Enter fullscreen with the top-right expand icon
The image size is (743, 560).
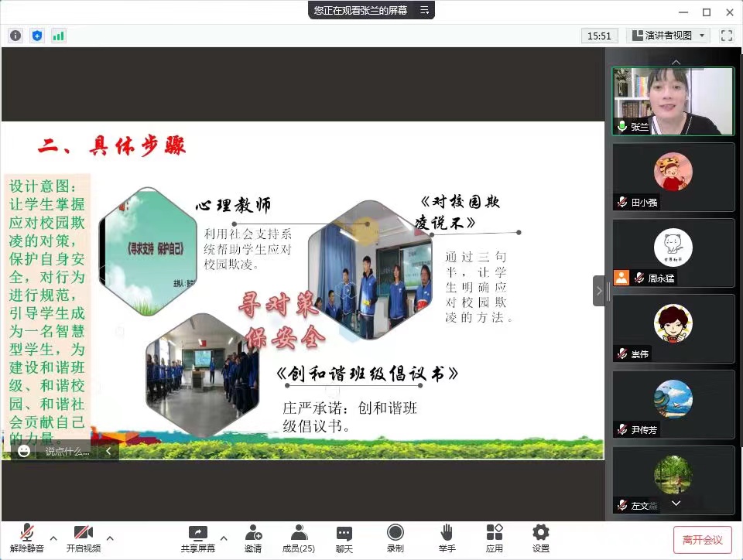pos(725,35)
